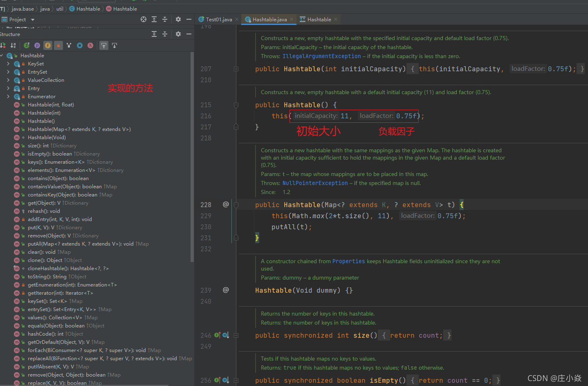Close the Hashtable diagram tab
Viewport: 588px width, 386px height.
(336, 19)
